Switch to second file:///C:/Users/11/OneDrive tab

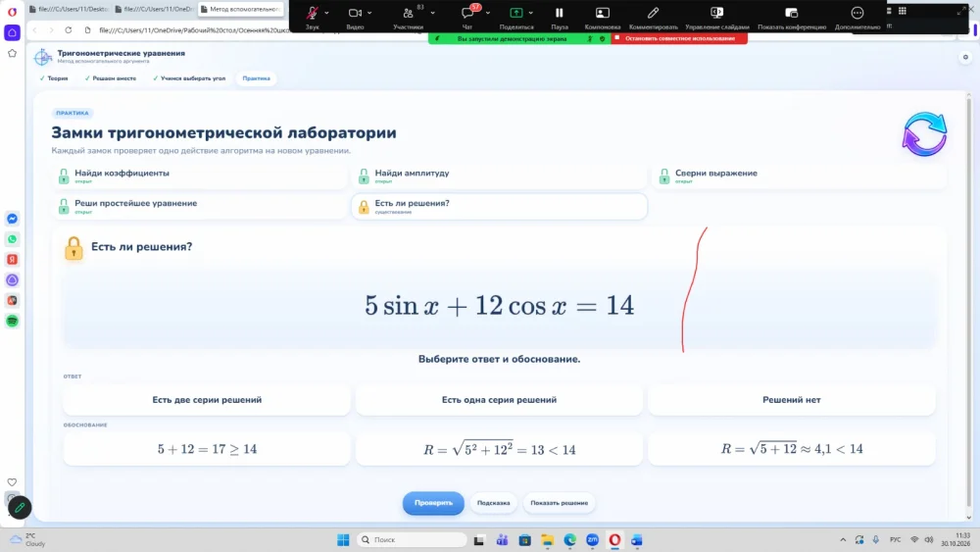(155, 9)
